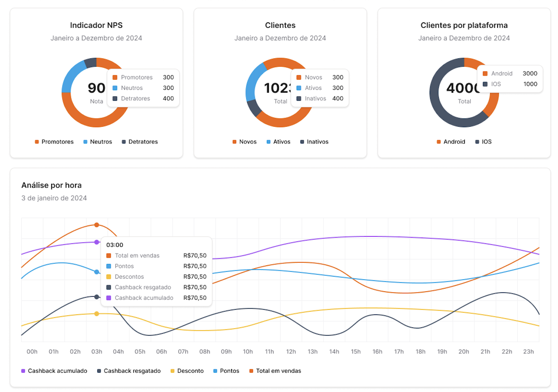Select the dark navy data point at 03h
558x392 pixels.
(96, 297)
